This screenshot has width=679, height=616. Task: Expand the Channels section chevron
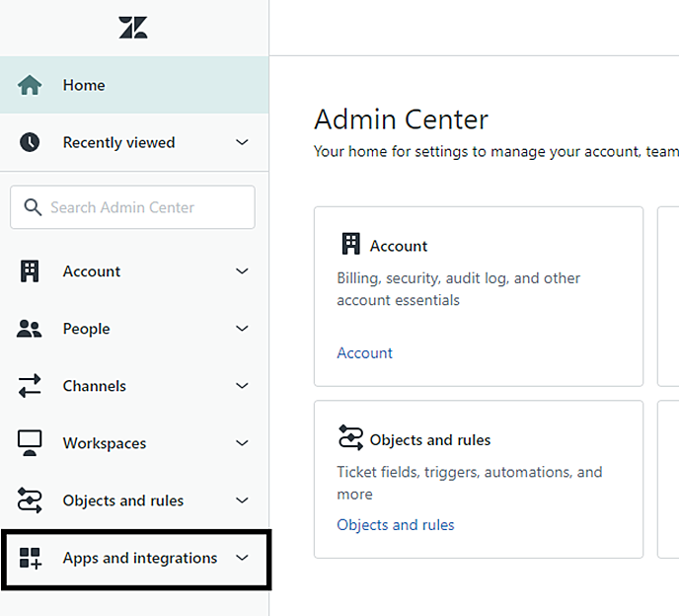click(x=242, y=386)
